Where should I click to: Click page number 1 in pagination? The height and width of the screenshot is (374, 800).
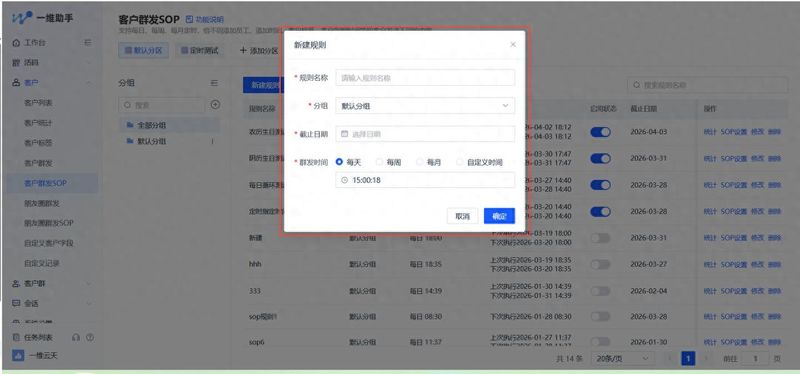688,359
